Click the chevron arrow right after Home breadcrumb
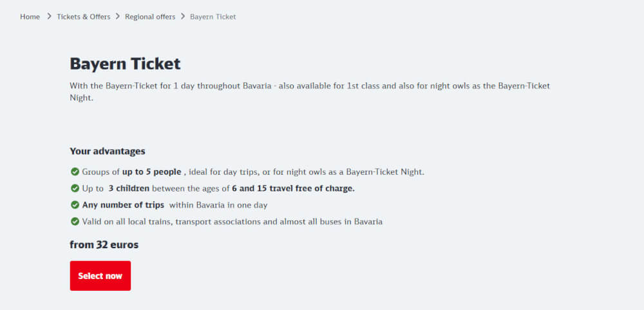The height and width of the screenshot is (310, 644). point(48,17)
